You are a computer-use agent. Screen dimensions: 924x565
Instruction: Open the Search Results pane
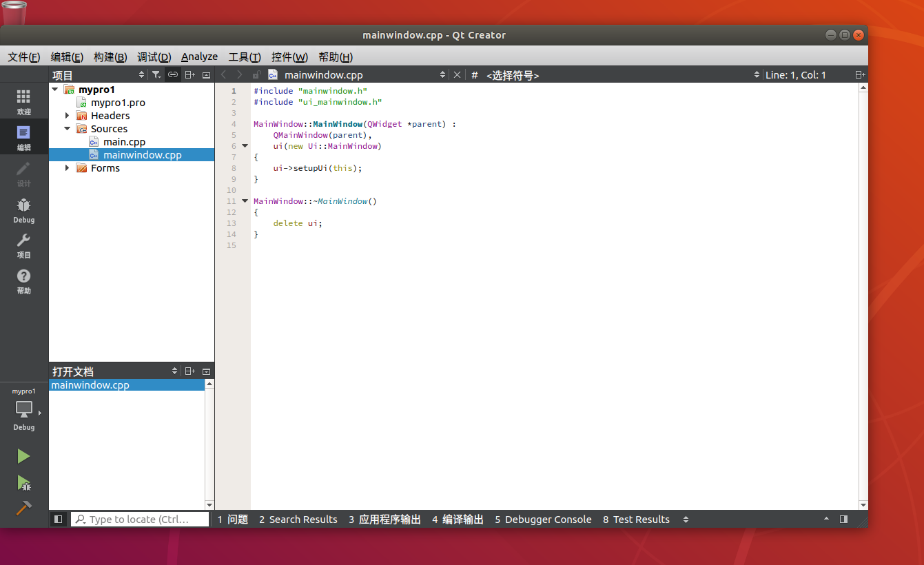[298, 520]
